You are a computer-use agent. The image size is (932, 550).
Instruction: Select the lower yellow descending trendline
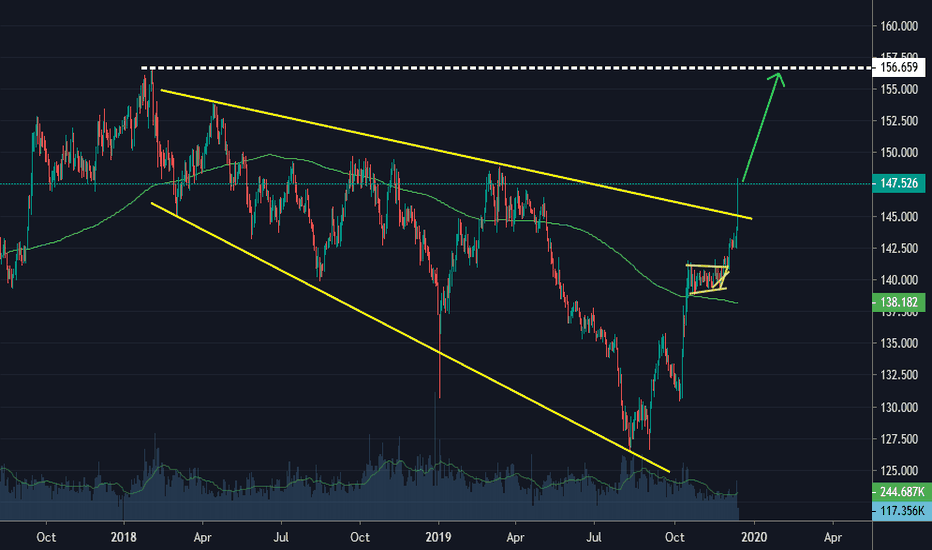(410, 337)
